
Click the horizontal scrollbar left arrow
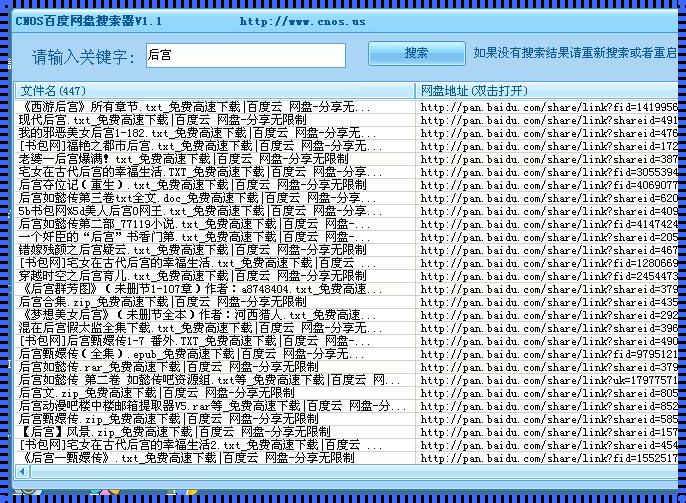(x=22, y=472)
